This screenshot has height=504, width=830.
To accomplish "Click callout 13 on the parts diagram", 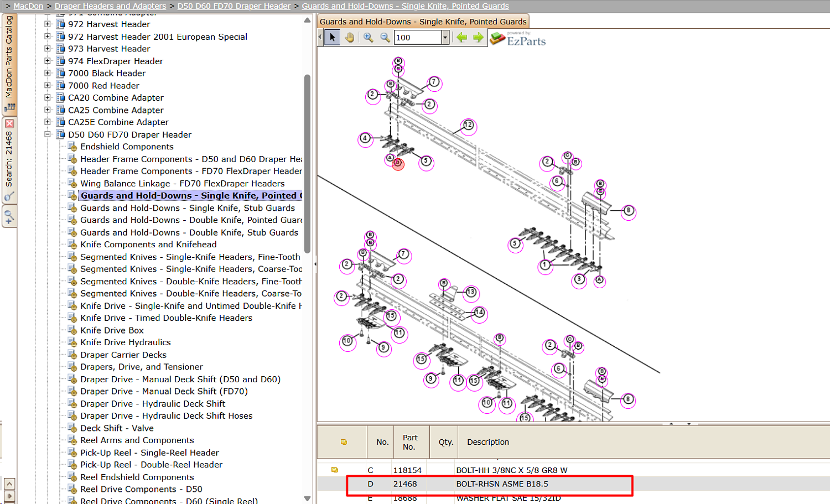I will point(471,292).
